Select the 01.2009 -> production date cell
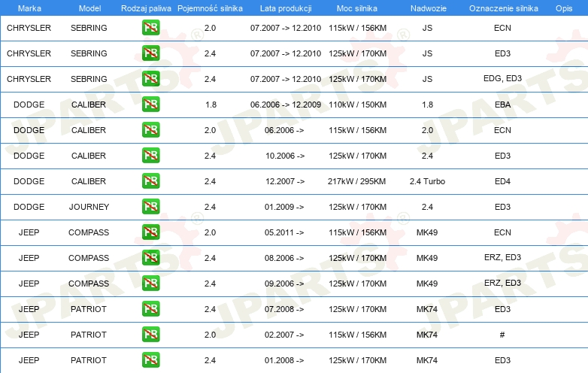Viewport: 588px width, 373px height. (284, 207)
